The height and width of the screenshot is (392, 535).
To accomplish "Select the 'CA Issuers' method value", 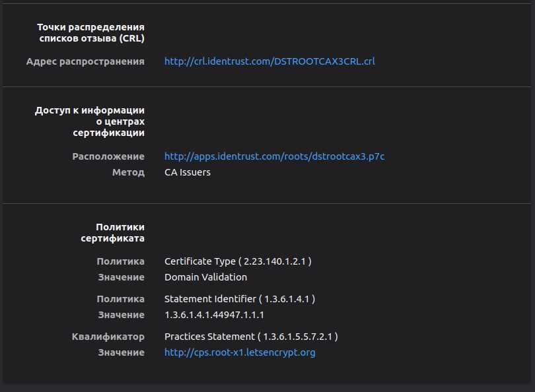I will [x=188, y=172].
